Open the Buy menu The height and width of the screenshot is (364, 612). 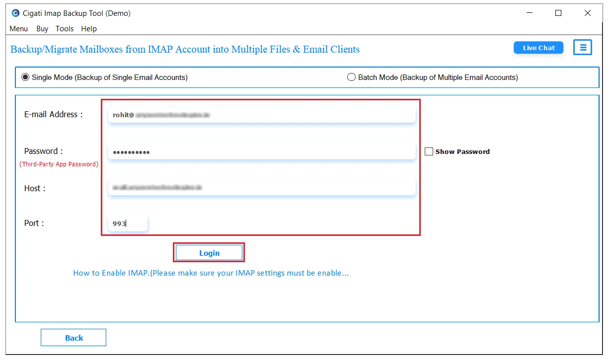click(x=42, y=29)
